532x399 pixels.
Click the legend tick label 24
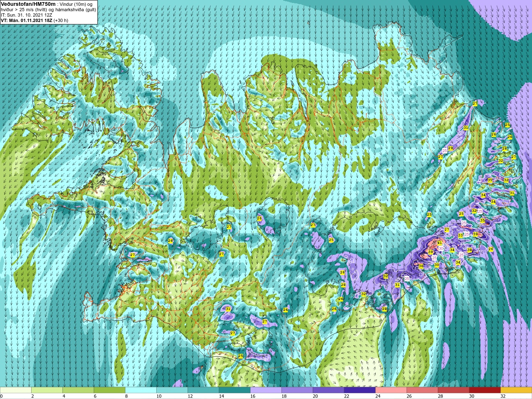378,396
